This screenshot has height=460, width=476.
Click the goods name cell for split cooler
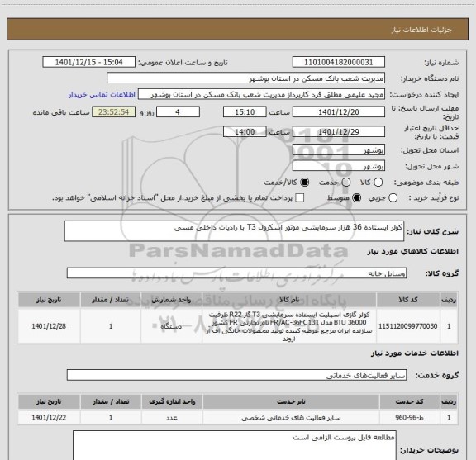289,326
